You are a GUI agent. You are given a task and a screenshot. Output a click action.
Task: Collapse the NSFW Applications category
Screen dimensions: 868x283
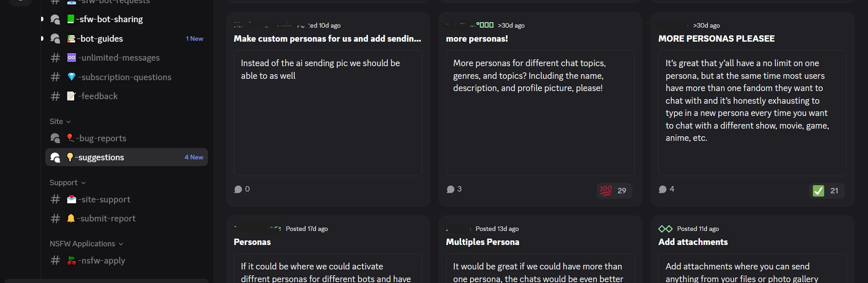coord(86,244)
